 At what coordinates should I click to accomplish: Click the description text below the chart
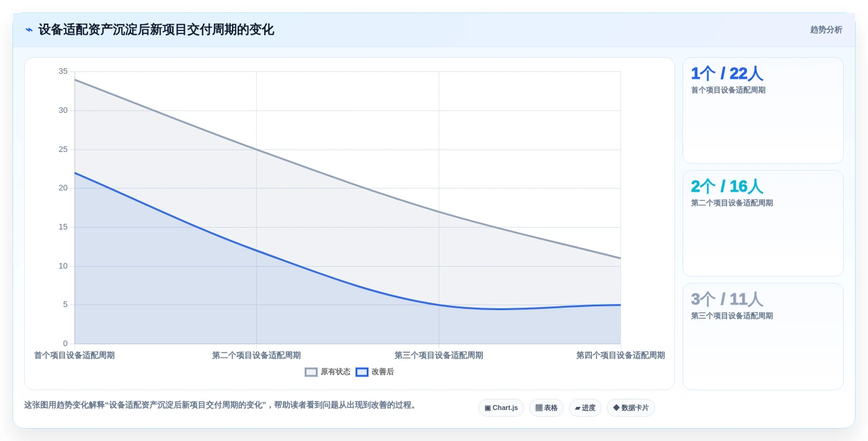click(221, 405)
